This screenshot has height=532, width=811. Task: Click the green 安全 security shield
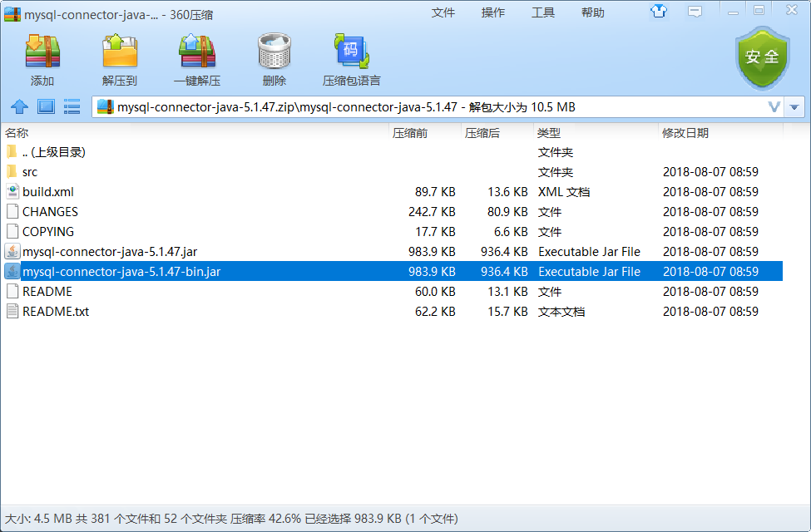(761, 57)
